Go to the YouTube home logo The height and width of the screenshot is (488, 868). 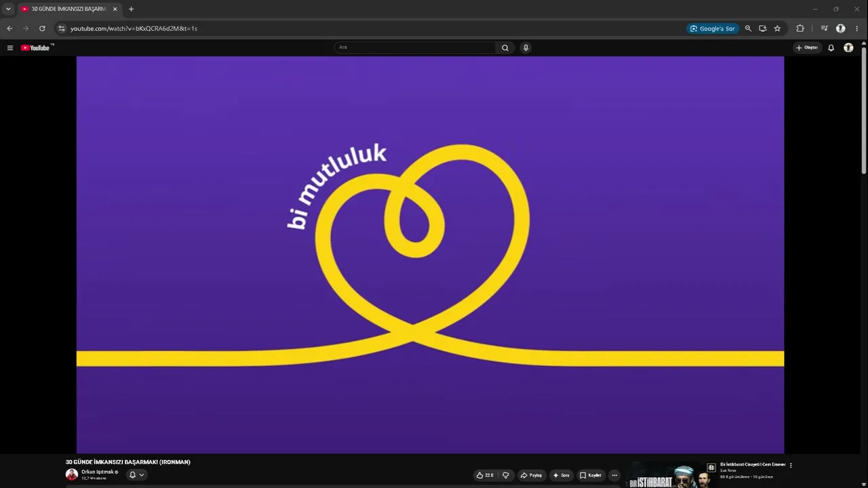tap(35, 47)
